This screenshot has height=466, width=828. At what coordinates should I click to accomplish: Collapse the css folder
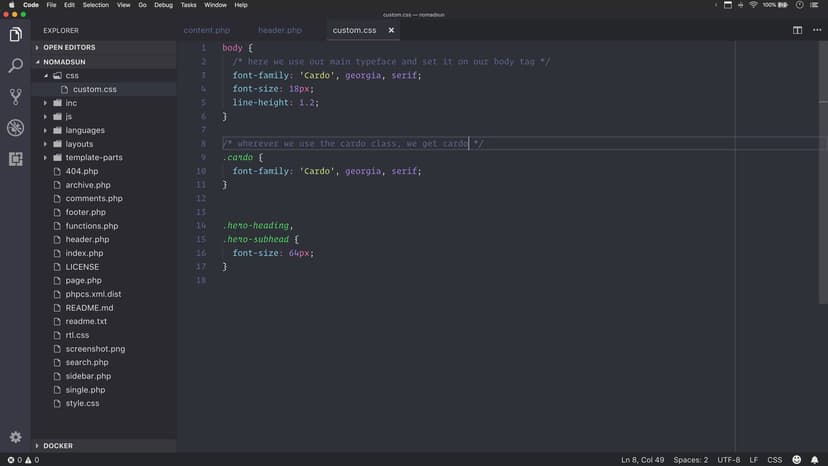point(71,75)
